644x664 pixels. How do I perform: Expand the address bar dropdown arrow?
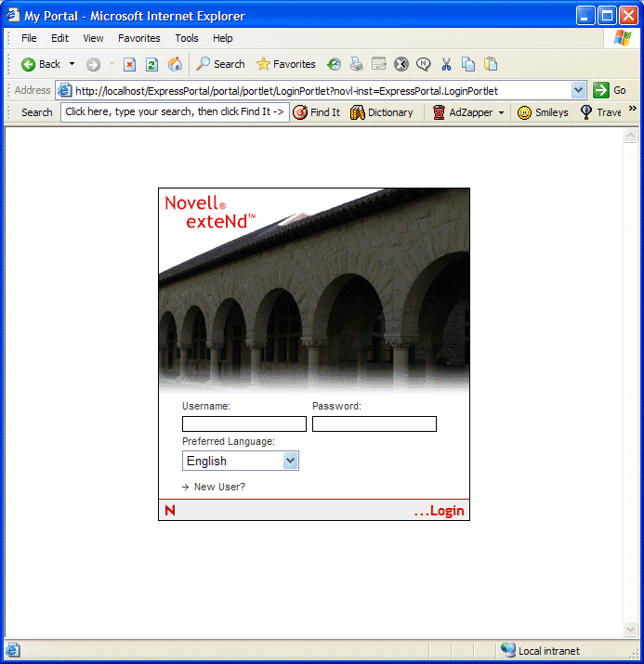tap(578, 90)
